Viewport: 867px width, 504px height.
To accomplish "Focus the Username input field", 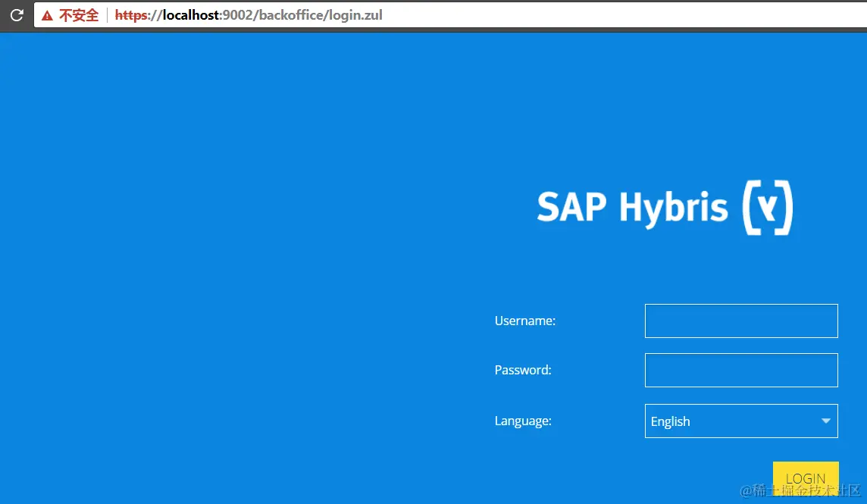I will (x=741, y=321).
